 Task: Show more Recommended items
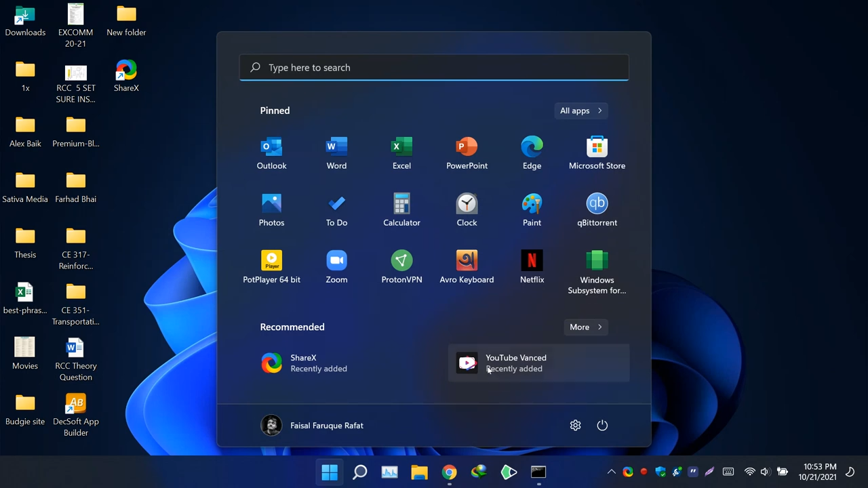click(585, 327)
